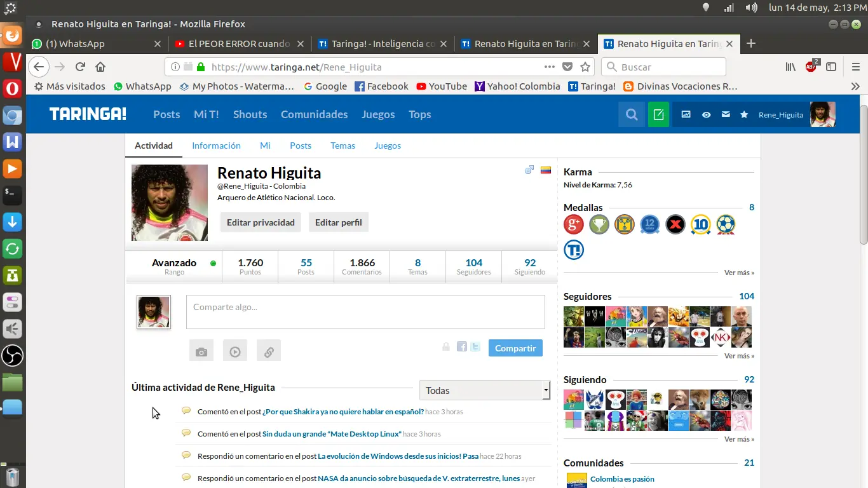The width and height of the screenshot is (868, 488).
Task: Click the Renato Higuita profile photo
Action: [x=170, y=203]
